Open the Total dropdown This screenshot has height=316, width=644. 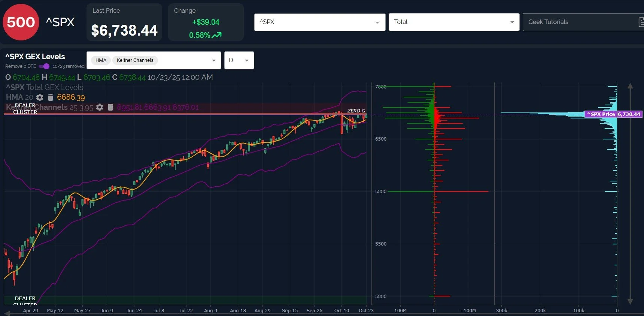pyautogui.click(x=454, y=22)
